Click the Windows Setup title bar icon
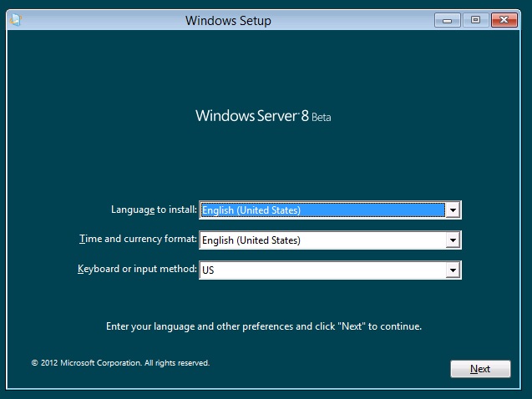Viewport: 532px width, 399px height. [x=14, y=20]
